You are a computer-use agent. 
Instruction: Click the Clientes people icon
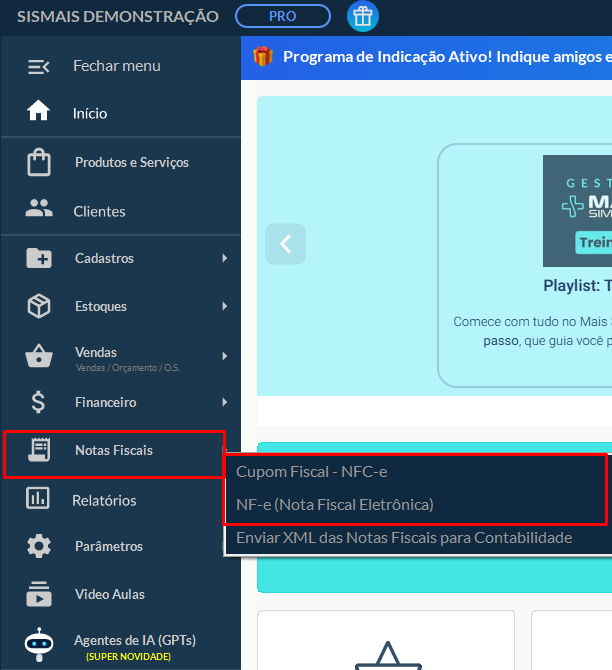click(x=39, y=210)
